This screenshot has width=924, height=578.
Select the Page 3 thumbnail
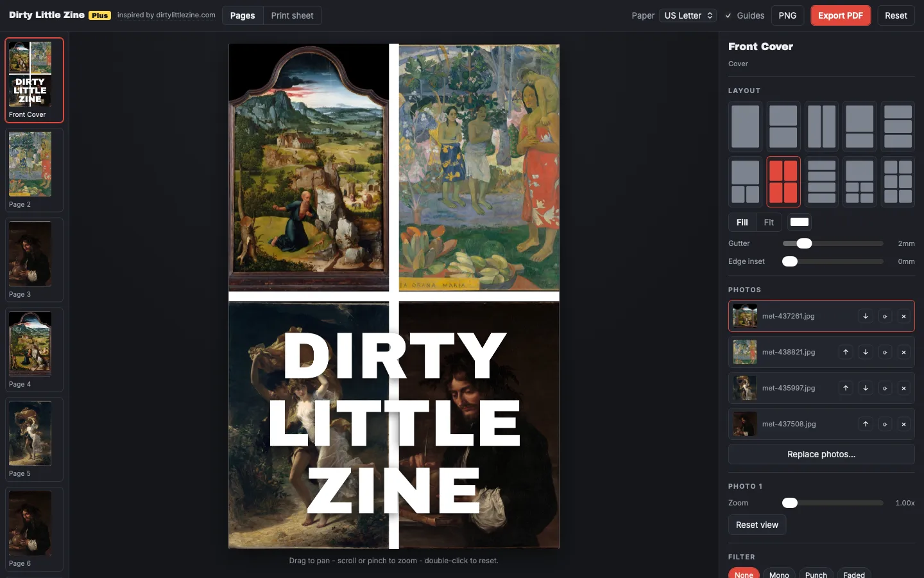pyautogui.click(x=34, y=259)
